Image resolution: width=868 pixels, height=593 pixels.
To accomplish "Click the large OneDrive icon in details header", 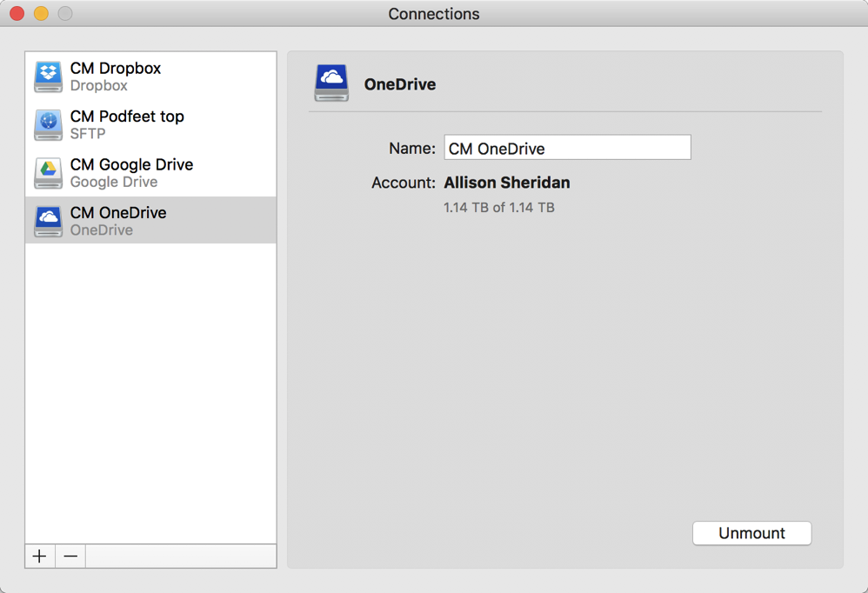I will click(x=331, y=83).
